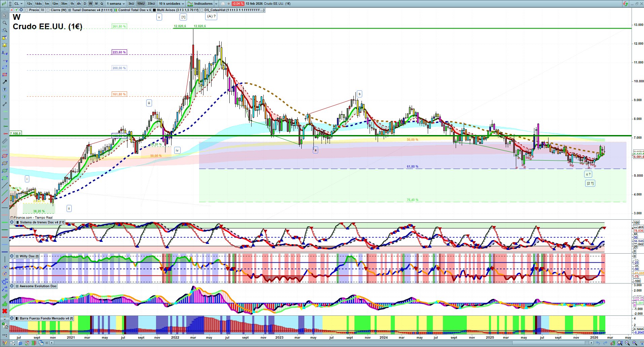This screenshot has height=347, width=644.
Task: Toggle Control Total Doc v.6 indicator
Action: [x=116, y=10]
